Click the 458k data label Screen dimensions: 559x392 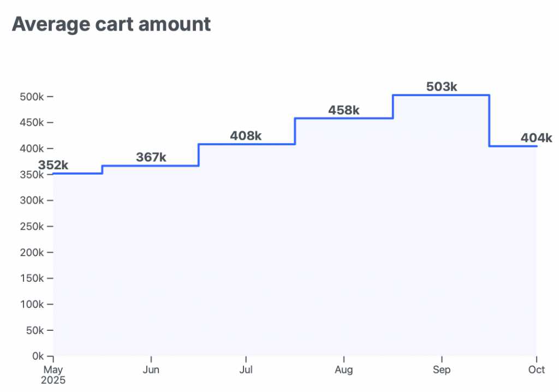pos(344,110)
